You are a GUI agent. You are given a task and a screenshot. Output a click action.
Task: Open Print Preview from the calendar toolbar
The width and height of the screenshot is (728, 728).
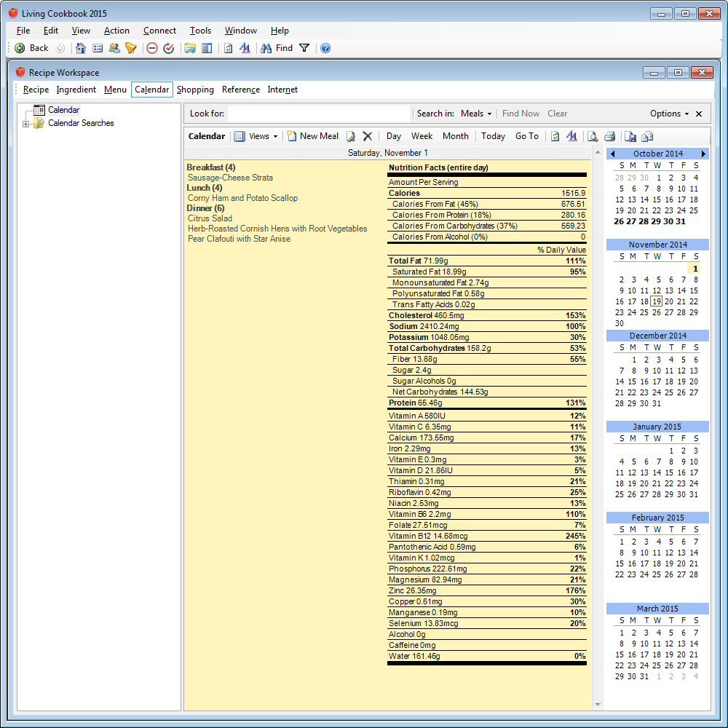coord(593,136)
